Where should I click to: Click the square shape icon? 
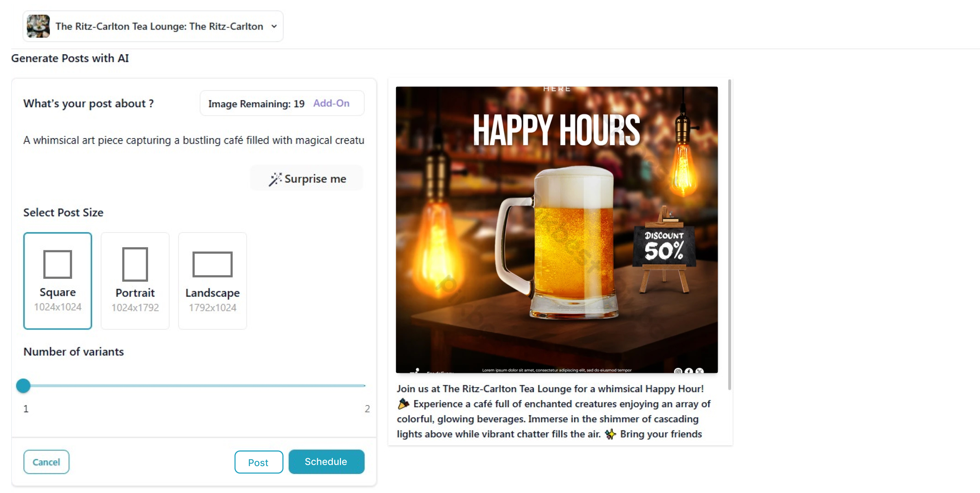point(58,264)
